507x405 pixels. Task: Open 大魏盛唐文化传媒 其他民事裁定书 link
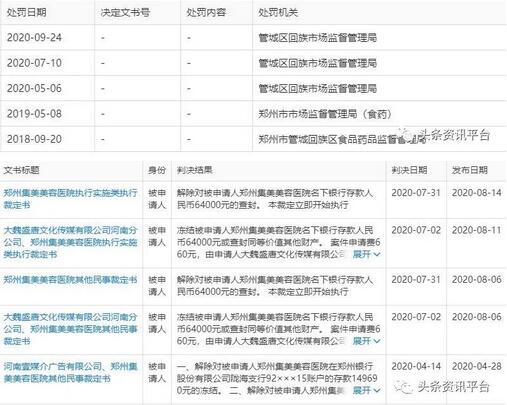coord(70,329)
